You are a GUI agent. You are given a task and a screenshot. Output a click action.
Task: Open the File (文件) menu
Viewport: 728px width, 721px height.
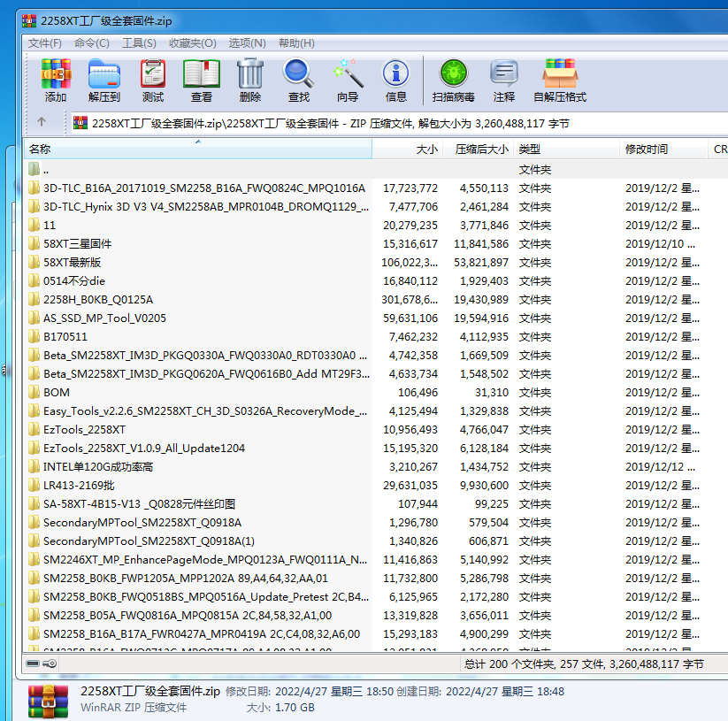point(44,42)
